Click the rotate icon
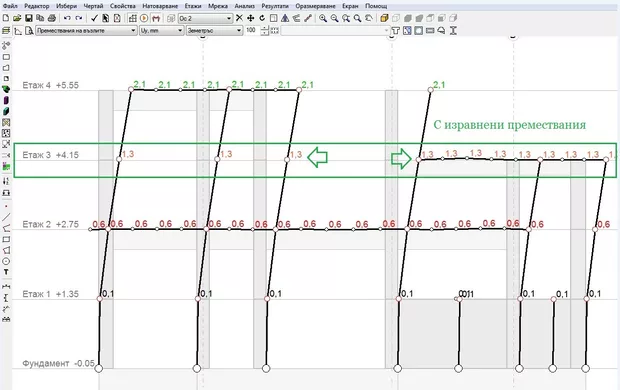Viewport: 620px width, 390px height. [262, 18]
